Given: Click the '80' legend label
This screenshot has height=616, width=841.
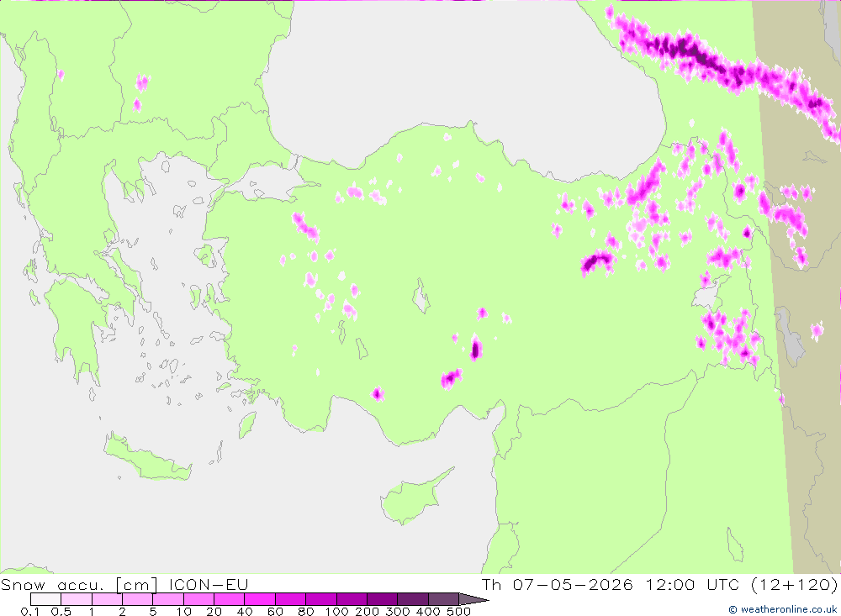Looking at the screenshot, I should point(306,612).
